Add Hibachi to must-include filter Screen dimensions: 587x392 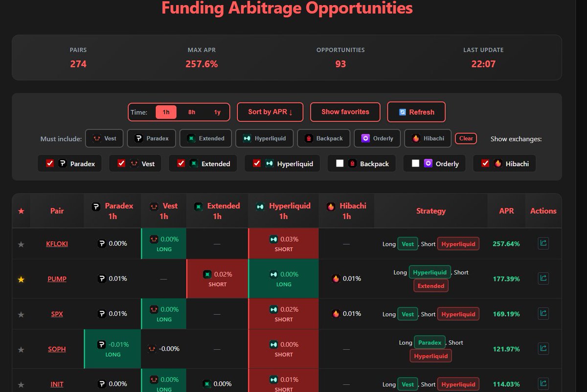[428, 138]
